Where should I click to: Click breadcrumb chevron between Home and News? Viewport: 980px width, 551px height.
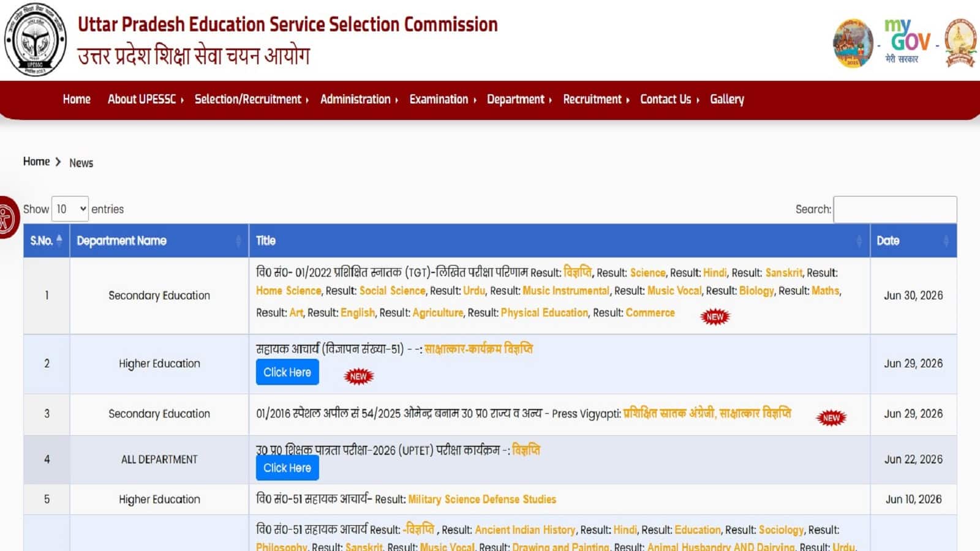(58, 162)
